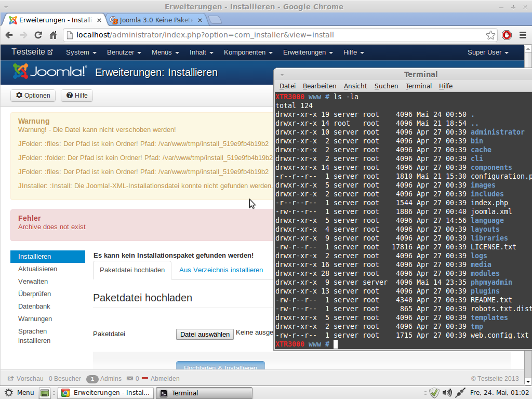Select Installieren in the sidebar

click(x=48, y=257)
